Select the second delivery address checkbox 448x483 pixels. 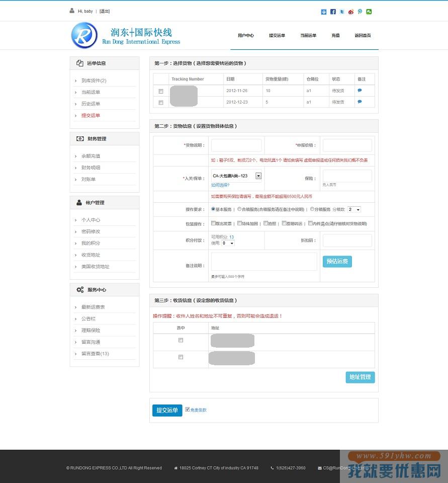pyautogui.click(x=181, y=357)
